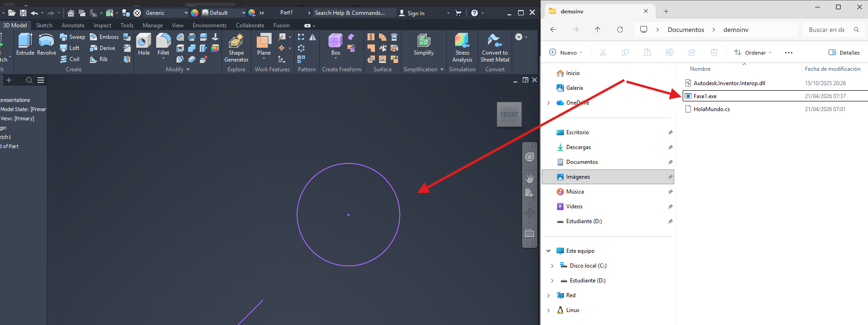The height and width of the screenshot is (325, 868).
Task: Open the appearance color wheel icon
Action: [195, 13]
